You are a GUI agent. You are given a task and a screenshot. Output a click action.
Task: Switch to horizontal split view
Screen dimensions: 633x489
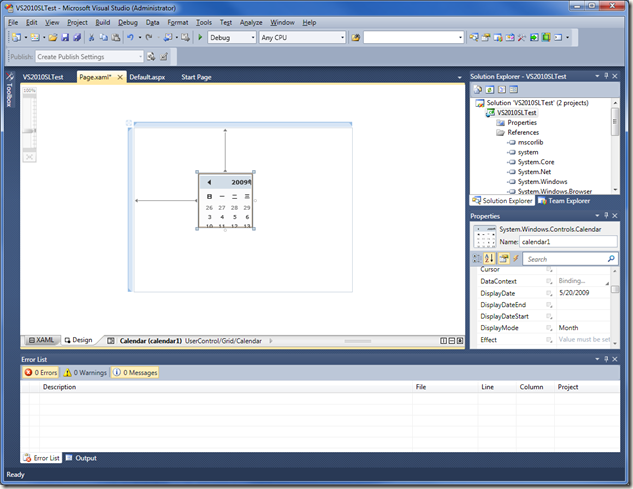click(x=452, y=341)
